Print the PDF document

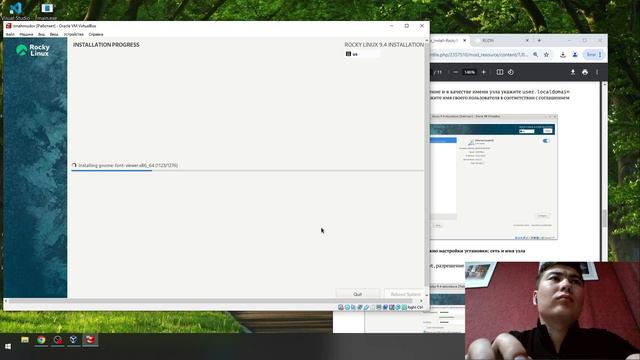[585, 72]
